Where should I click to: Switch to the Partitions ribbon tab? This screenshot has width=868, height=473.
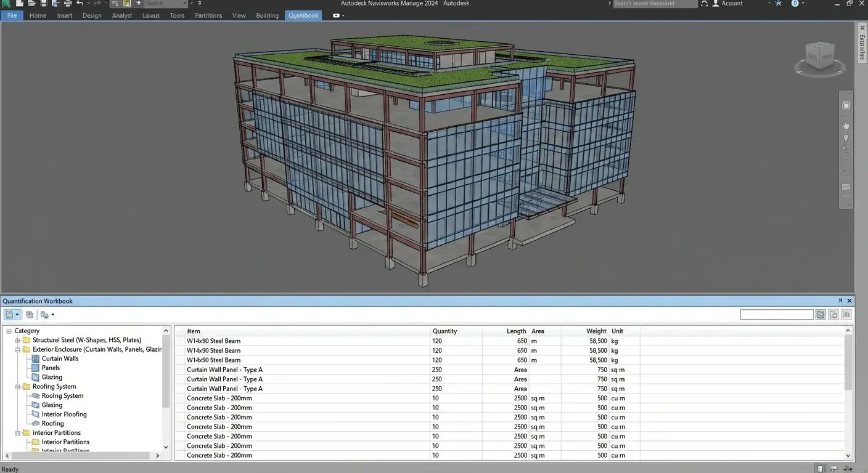[x=208, y=15]
